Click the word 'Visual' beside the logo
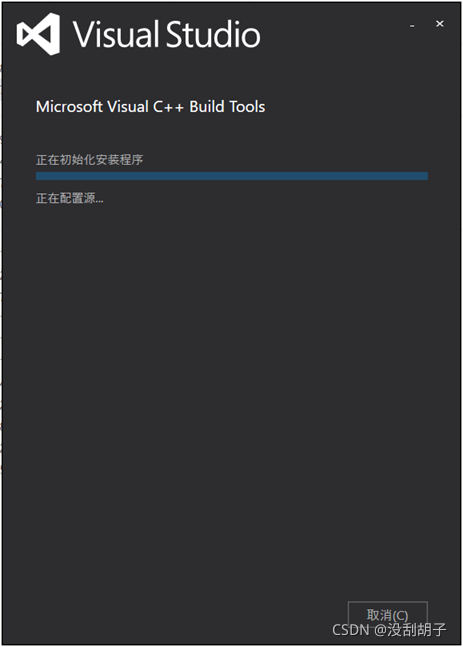463x647 pixels. tap(116, 34)
